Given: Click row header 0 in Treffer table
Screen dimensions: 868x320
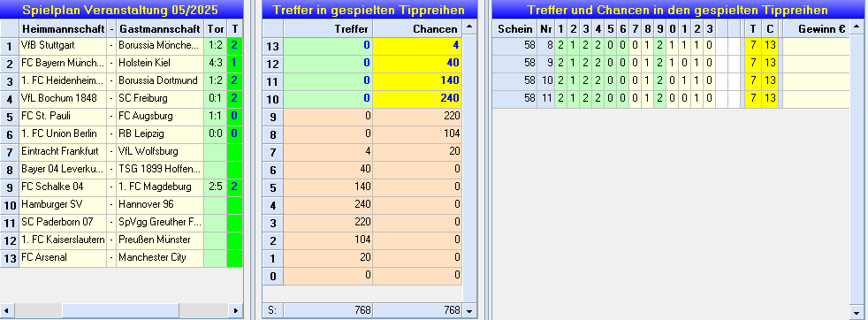Looking at the screenshot, I should click(x=273, y=276).
